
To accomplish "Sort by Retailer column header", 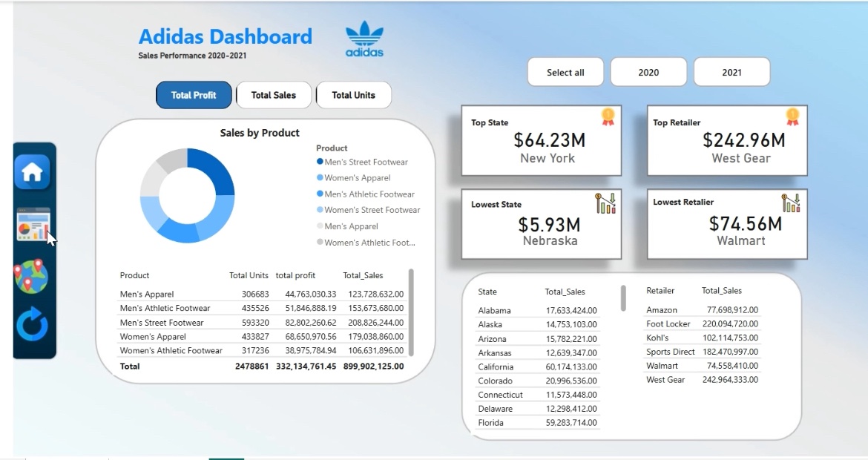I will pos(660,291).
